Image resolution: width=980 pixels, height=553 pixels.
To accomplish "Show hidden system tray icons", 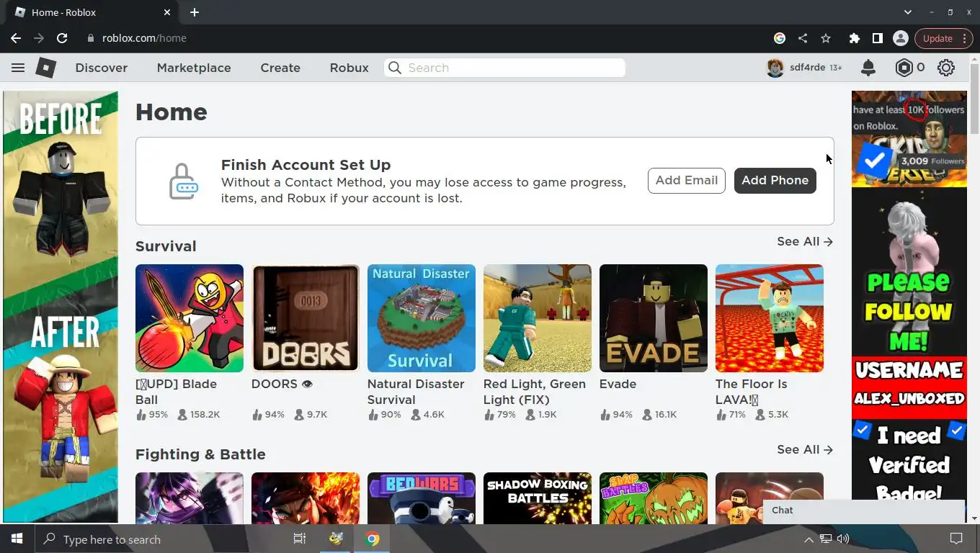I will (808, 539).
